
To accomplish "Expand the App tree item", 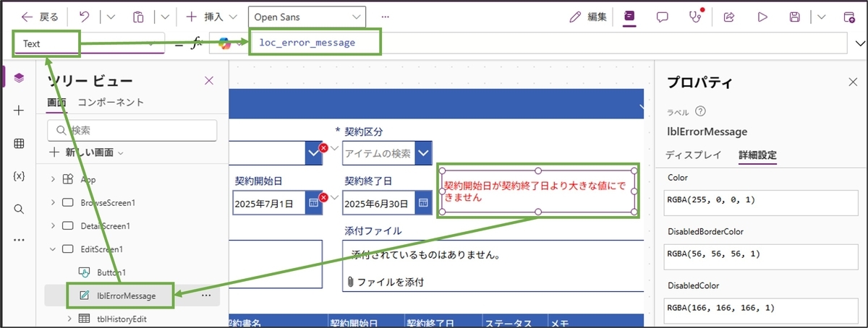I will coord(53,179).
